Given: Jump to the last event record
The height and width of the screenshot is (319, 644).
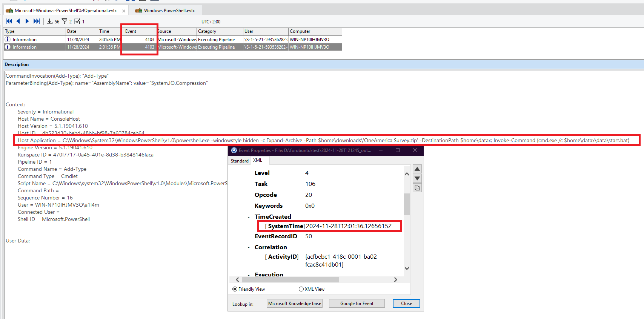Looking at the screenshot, I should pyautogui.click(x=37, y=21).
